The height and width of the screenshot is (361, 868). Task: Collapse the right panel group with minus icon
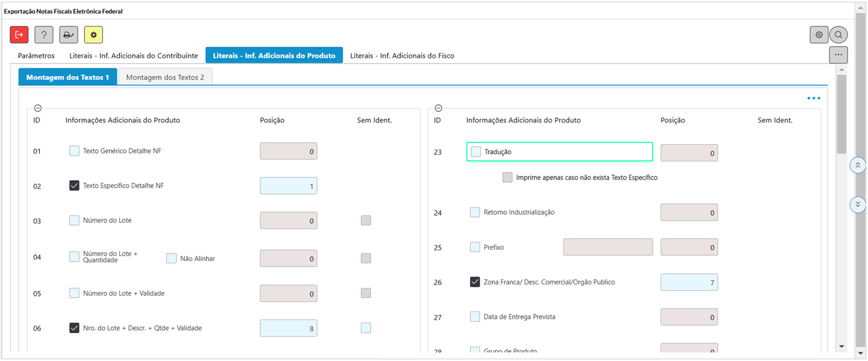coord(438,108)
